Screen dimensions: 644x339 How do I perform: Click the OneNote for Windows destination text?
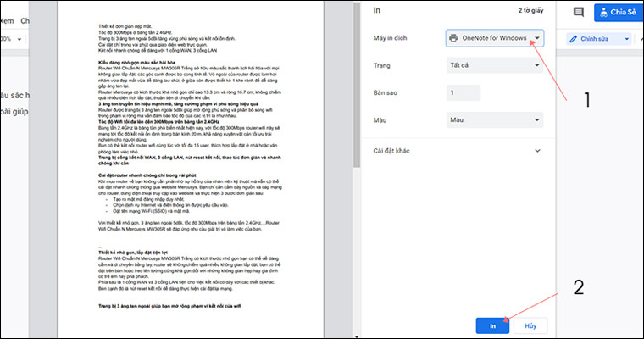pos(495,38)
